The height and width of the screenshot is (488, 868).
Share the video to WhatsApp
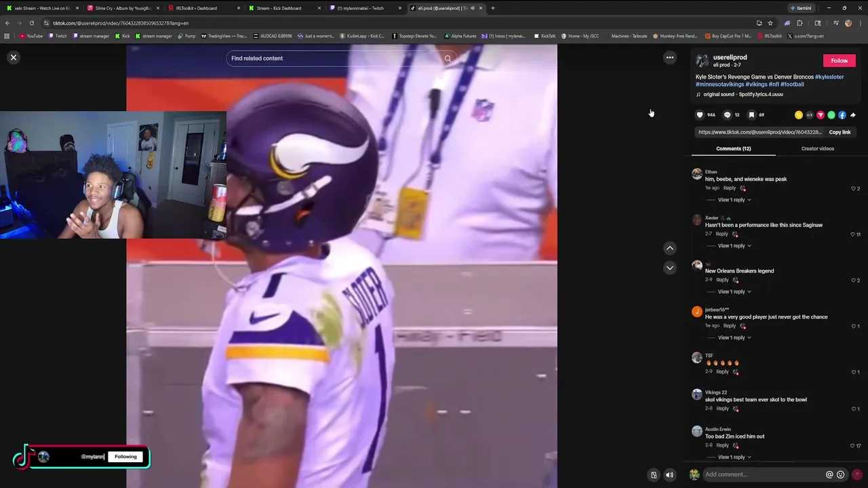pos(831,115)
